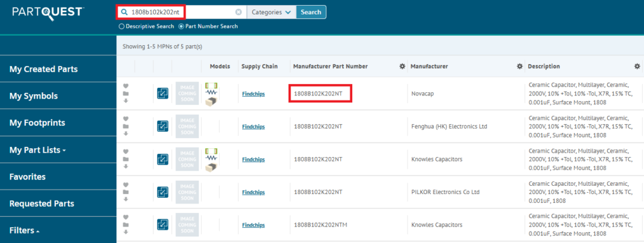Favorite the Fenghua part with heart icon
The width and height of the screenshot is (644, 243).
[x=126, y=119]
